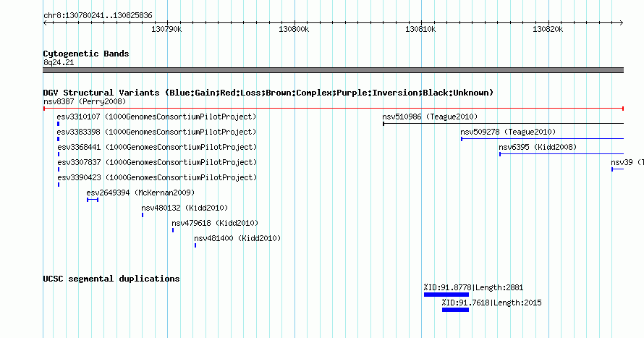This screenshot has height=338, width=644.
Task: Open the esv3368441 variant label
Action: click(x=157, y=147)
